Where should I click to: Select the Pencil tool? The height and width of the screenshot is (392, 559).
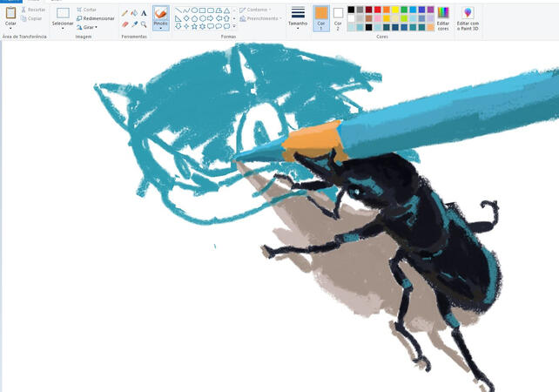[125, 13]
